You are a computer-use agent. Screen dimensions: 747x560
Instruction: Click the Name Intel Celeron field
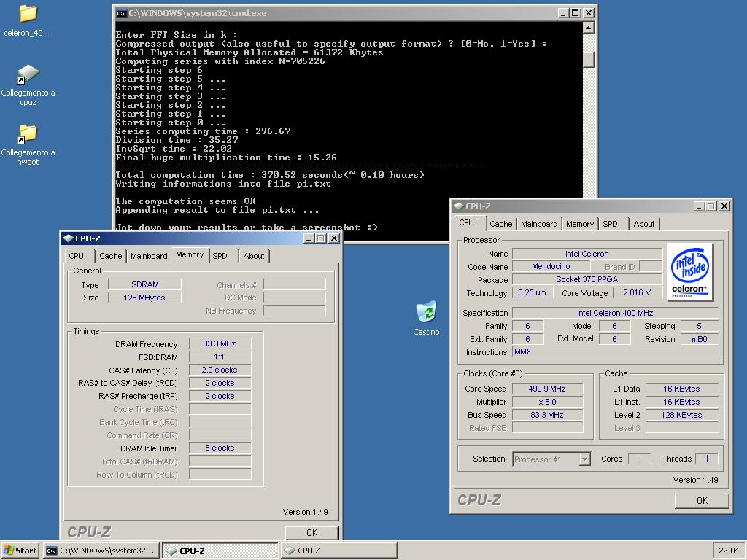click(587, 254)
